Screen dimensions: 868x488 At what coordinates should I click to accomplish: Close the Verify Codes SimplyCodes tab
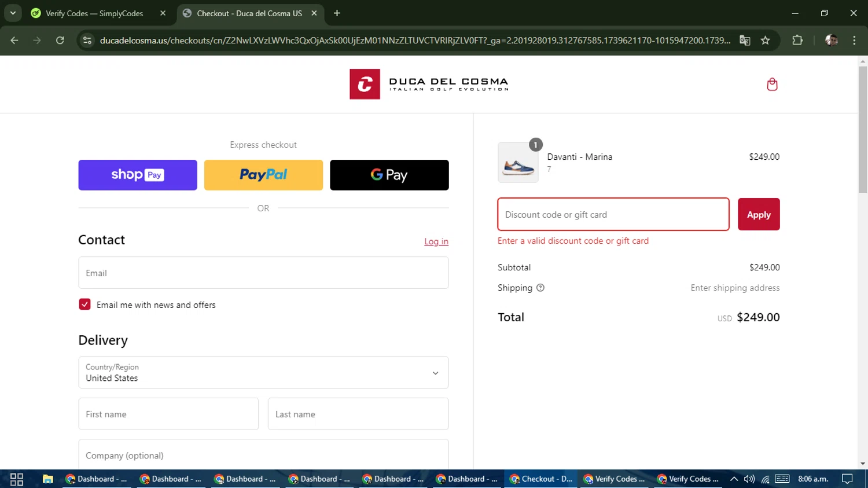pos(163,13)
